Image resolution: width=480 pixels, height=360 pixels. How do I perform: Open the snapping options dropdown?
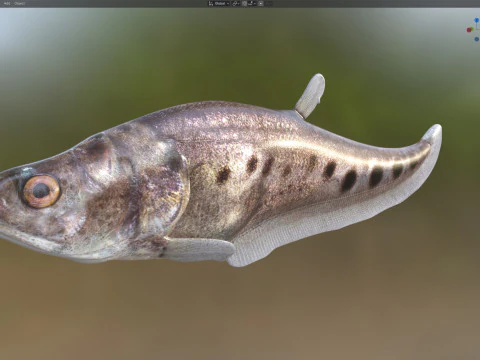coord(252,4)
